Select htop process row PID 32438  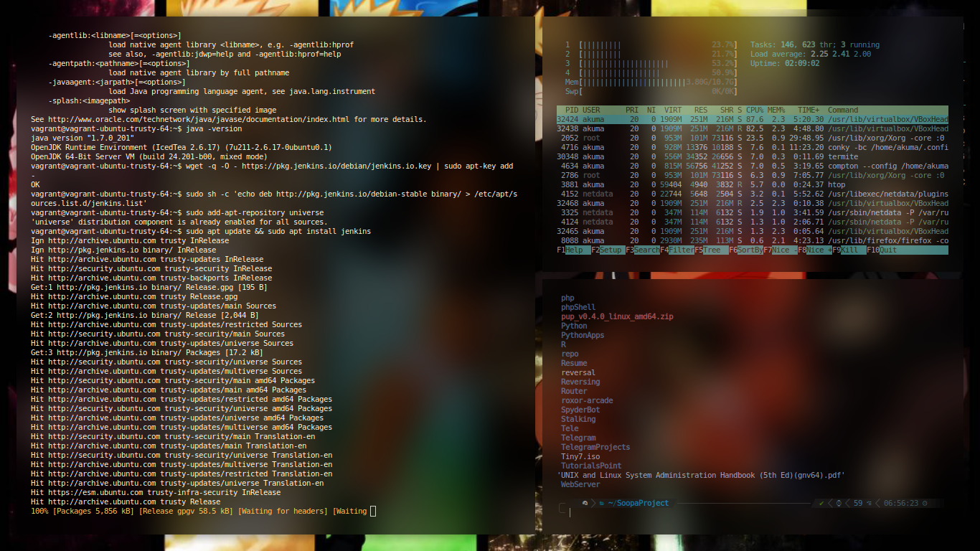click(753, 128)
